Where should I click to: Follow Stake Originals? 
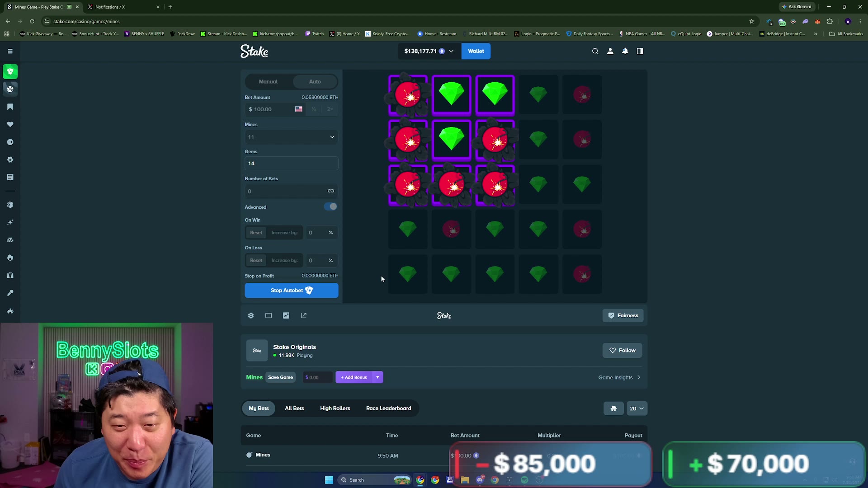622,350
